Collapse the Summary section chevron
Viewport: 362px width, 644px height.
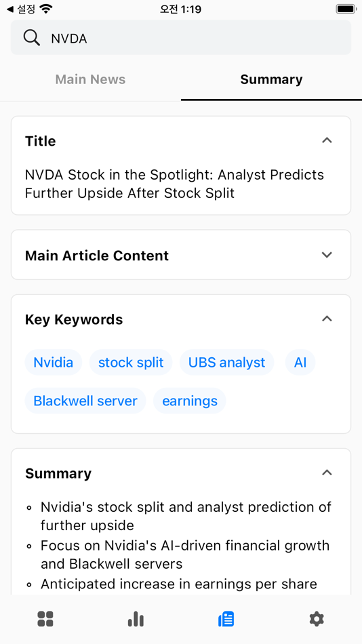pyautogui.click(x=327, y=472)
